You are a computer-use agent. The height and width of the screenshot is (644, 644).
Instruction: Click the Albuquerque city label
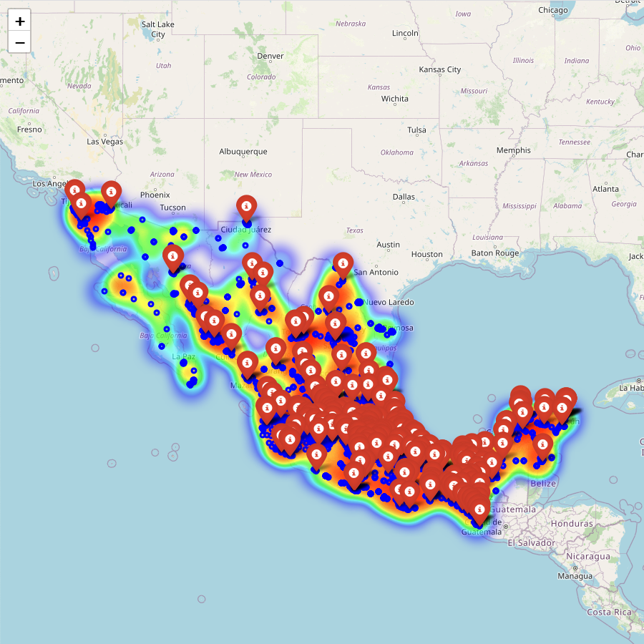coord(243,152)
